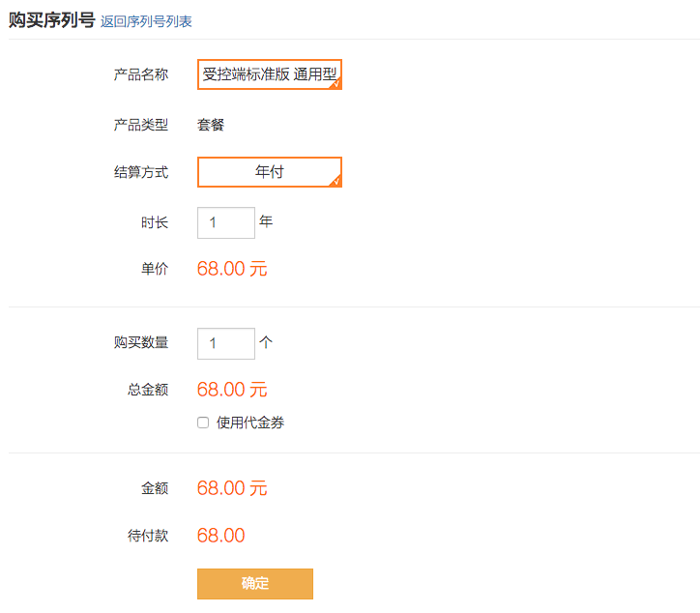Click the 使用代金券 label text
Image resolution: width=700 pixels, height=613 pixels.
tap(250, 423)
